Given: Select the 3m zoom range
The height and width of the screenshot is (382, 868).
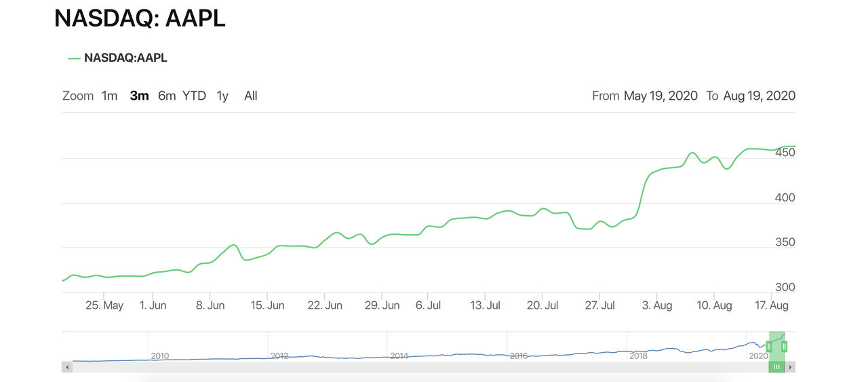Looking at the screenshot, I should [x=139, y=96].
